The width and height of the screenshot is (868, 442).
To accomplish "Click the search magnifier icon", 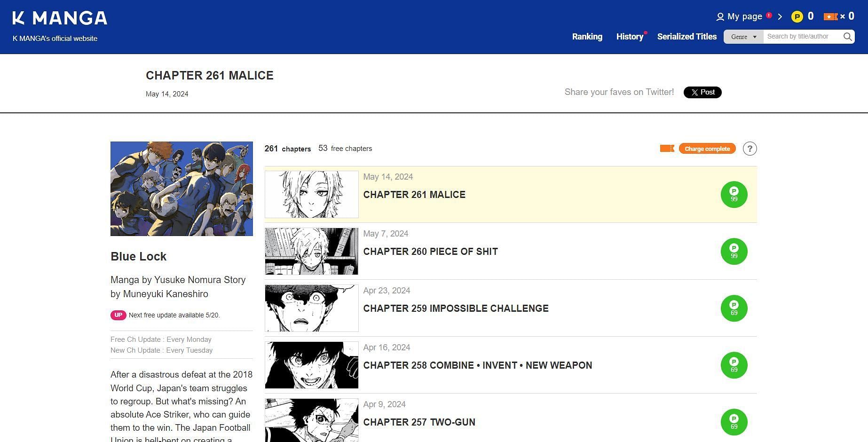I will (x=847, y=37).
